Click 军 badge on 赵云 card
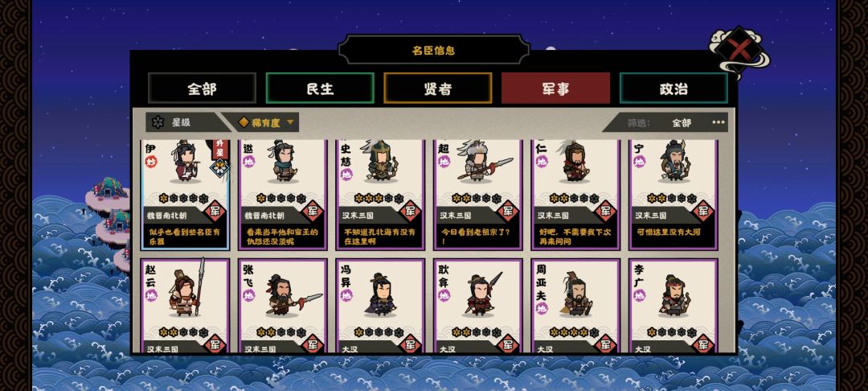The image size is (868, 391). click(215, 344)
